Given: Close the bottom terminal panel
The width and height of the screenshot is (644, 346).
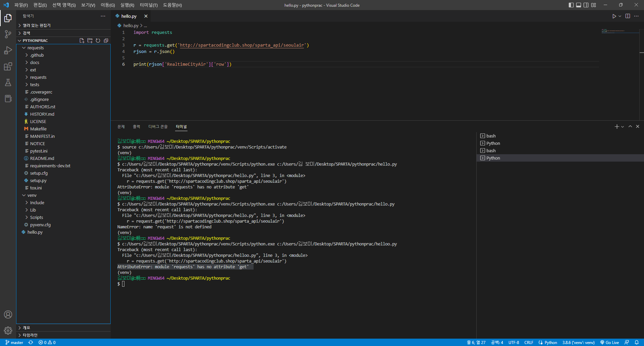Looking at the screenshot, I should [638, 126].
